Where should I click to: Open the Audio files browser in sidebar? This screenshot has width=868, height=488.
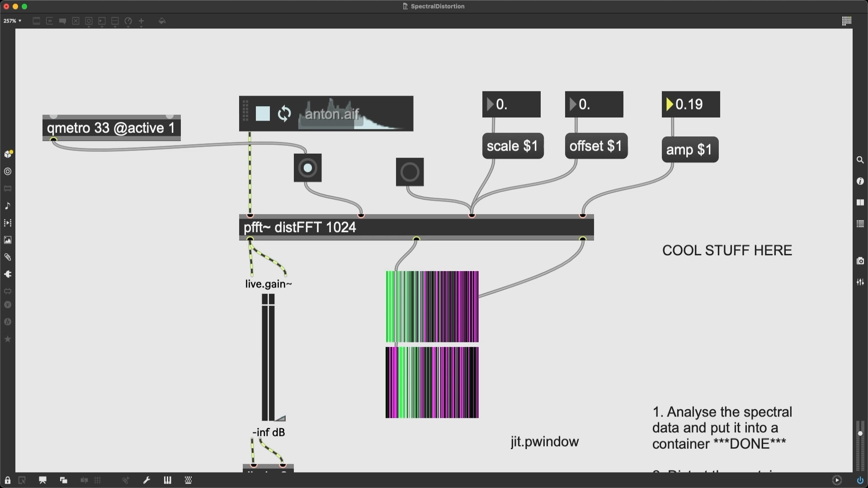click(x=8, y=206)
